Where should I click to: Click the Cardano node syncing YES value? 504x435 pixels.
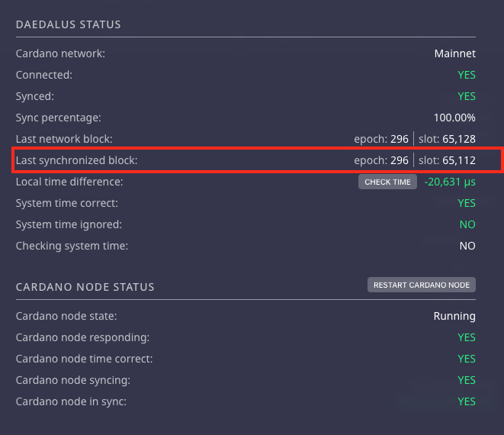[x=467, y=380]
